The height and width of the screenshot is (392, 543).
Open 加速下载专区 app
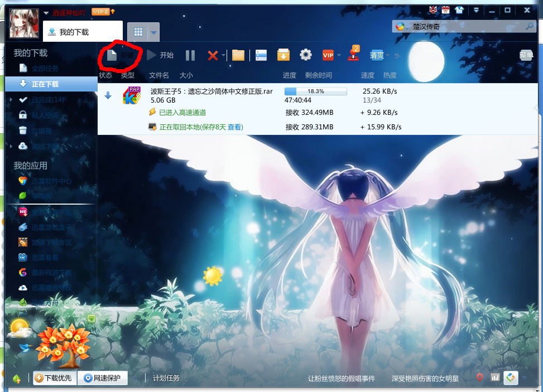click(x=51, y=243)
